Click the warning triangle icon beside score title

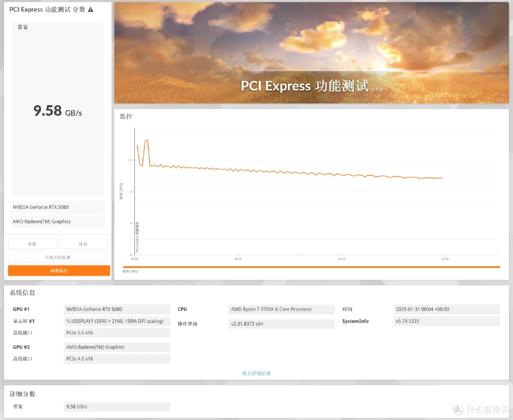pos(91,10)
